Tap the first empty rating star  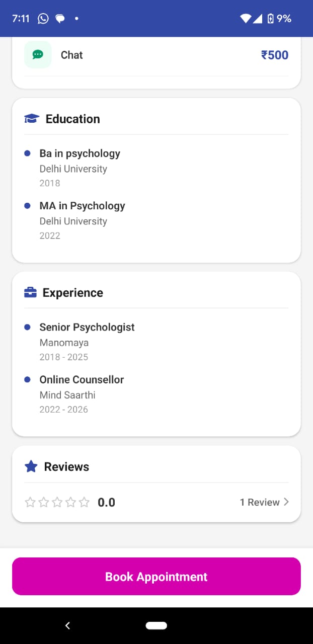tap(30, 502)
